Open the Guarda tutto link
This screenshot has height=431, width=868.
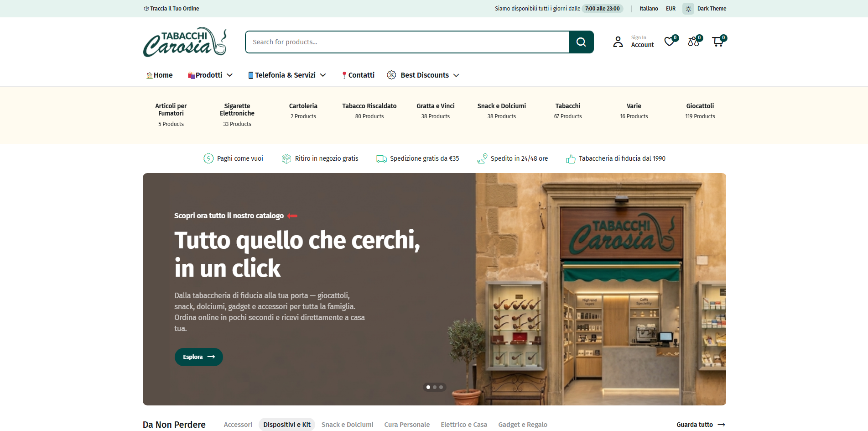point(700,425)
